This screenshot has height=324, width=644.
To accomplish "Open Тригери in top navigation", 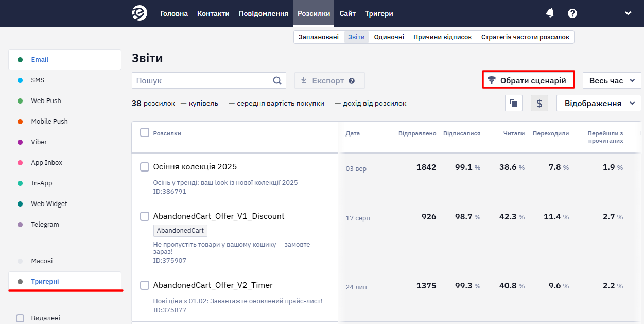I will click(x=379, y=13).
